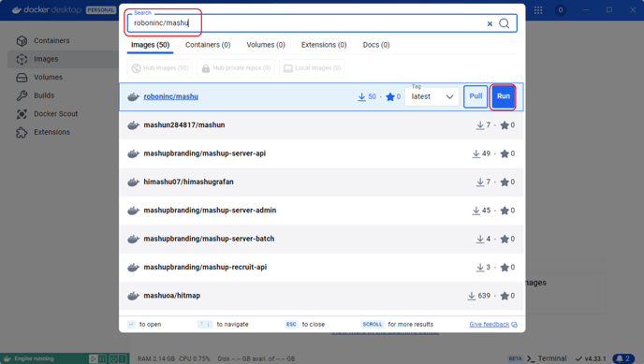644x364 pixels.
Task: Click the Pull button for roboninc/mashu
Action: coord(476,96)
